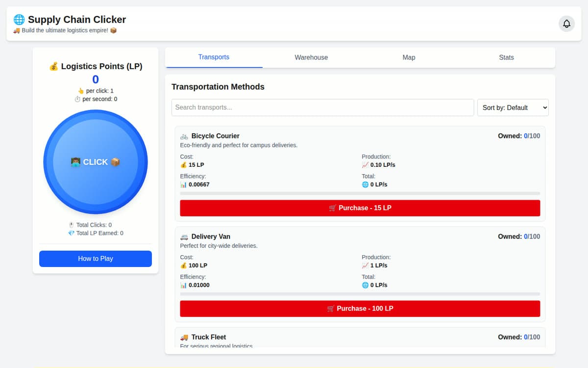The width and height of the screenshot is (588, 368).
Task: Click the Bicycle Courier title text
Action: pyautogui.click(x=215, y=136)
